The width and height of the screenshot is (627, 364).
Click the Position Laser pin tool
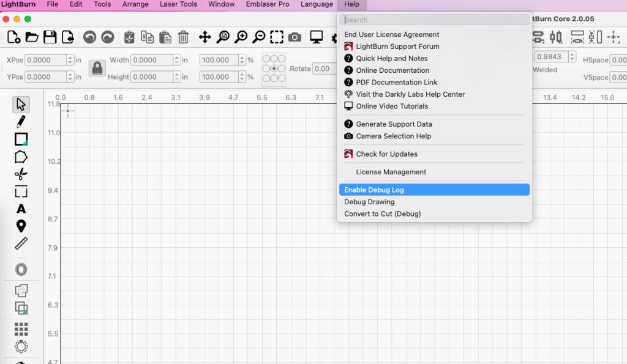pyautogui.click(x=21, y=226)
